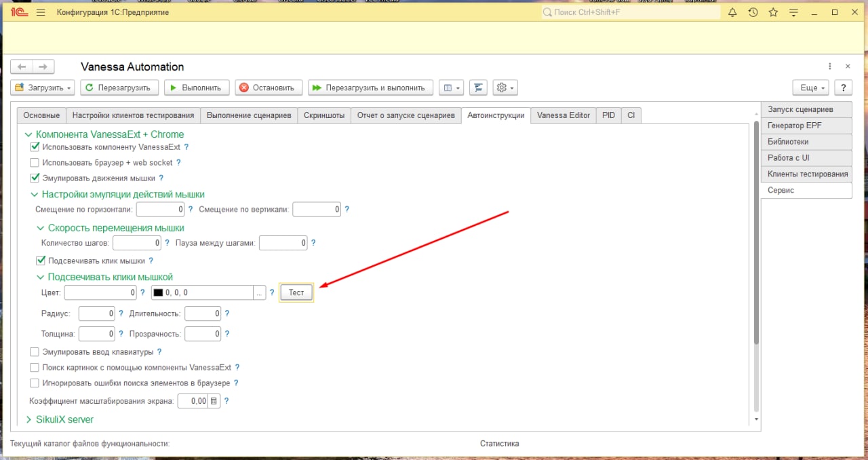Screen dimensions: 868x460
Task: Show help for Длительность field
Action: click(x=227, y=313)
